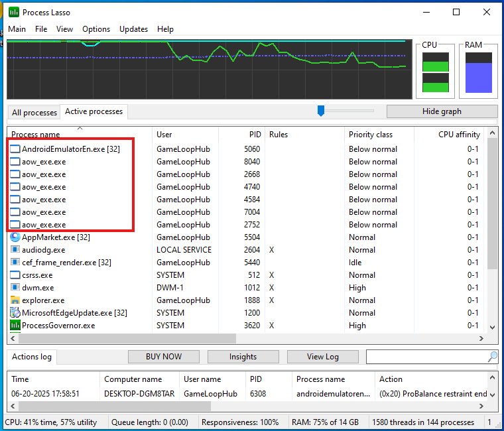Click the icon of aow_exe.exe PID 7004
Image resolution: width=504 pixels, height=431 pixels.
click(x=15, y=212)
